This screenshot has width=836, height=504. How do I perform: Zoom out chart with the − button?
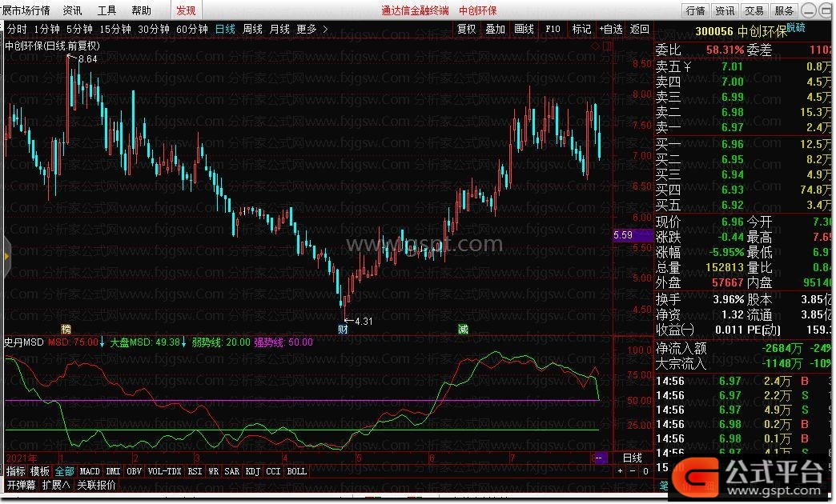(633, 471)
